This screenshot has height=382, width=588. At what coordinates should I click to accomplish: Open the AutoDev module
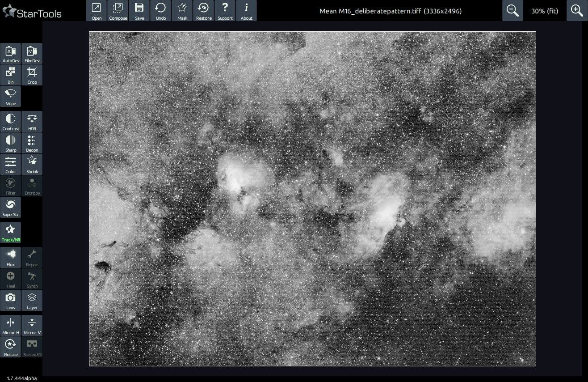11,54
